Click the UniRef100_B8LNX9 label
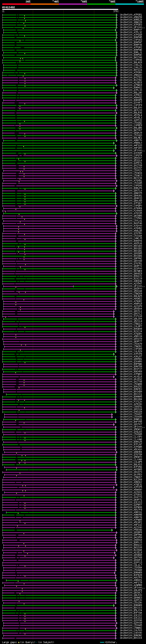 pos(131,63)
